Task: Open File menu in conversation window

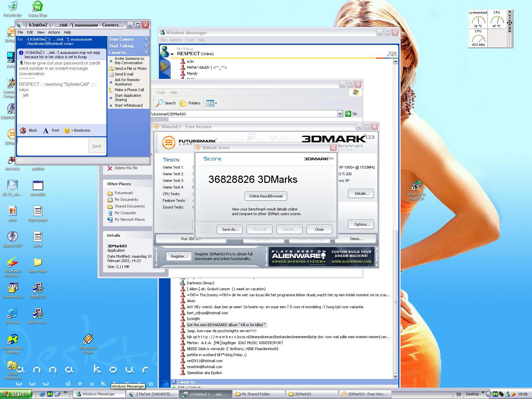Action: 20,32
